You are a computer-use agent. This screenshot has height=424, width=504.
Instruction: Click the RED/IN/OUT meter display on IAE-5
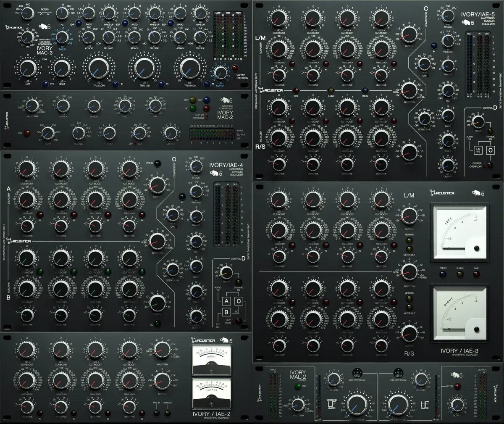point(478,65)
